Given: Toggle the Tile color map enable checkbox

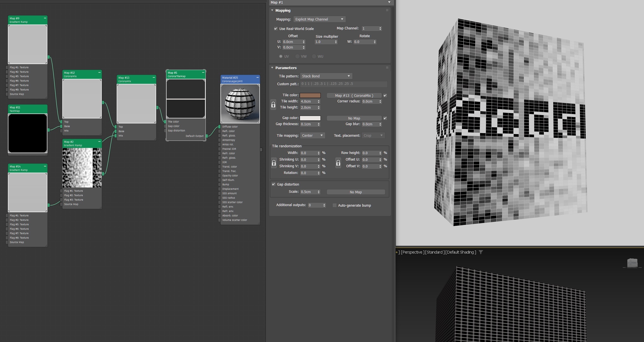Looking at the screenshot, I should click(x=385, y=95).
